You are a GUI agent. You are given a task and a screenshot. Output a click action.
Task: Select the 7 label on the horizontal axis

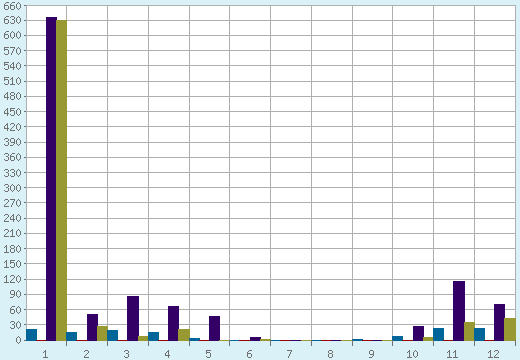pyautogui.click(x=290, y=354)
